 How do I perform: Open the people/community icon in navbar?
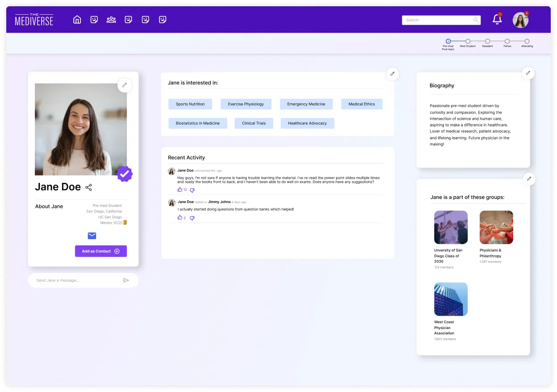111,20
